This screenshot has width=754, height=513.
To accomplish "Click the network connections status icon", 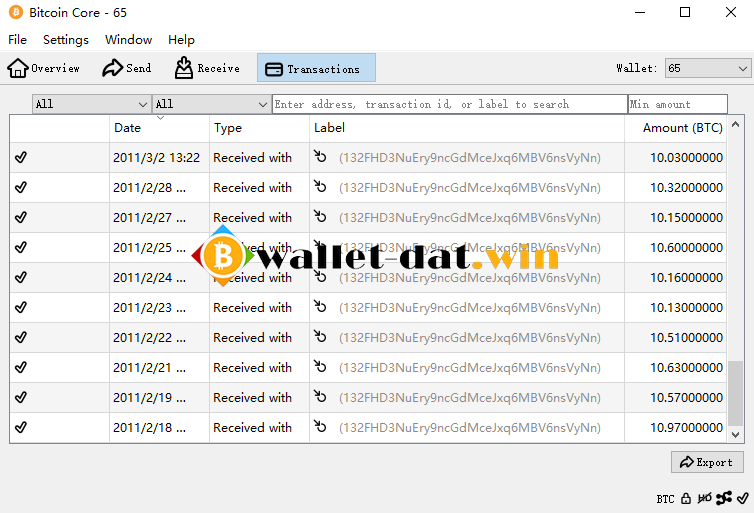I will (724, 499).
